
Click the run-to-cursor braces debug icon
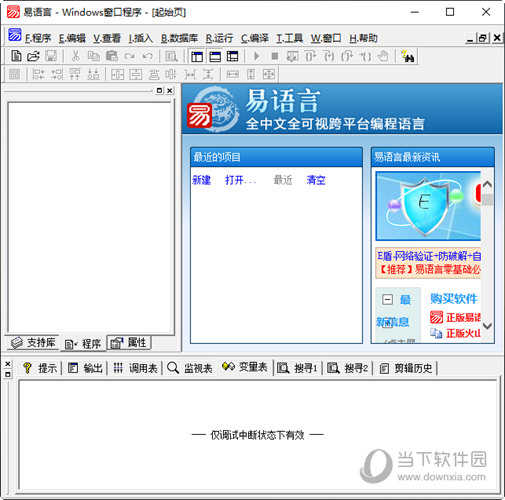[365, 56]
